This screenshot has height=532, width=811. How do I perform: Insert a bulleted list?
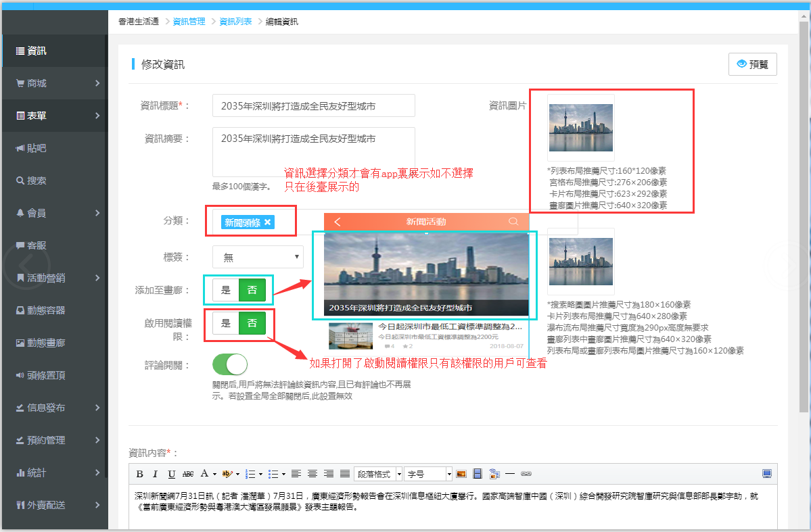pos(274,474)
